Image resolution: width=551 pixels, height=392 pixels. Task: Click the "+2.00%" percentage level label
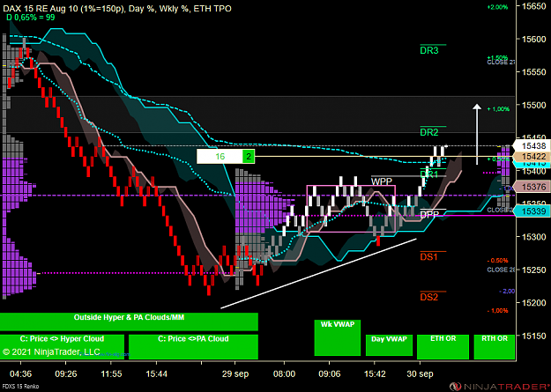497,7
